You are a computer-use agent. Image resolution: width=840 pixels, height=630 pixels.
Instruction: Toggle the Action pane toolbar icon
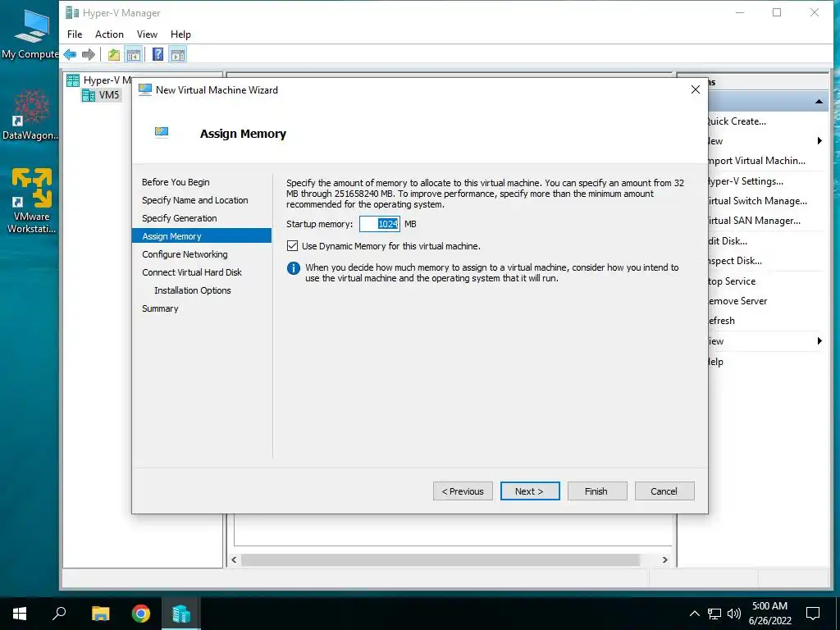[x=178, y=54]
